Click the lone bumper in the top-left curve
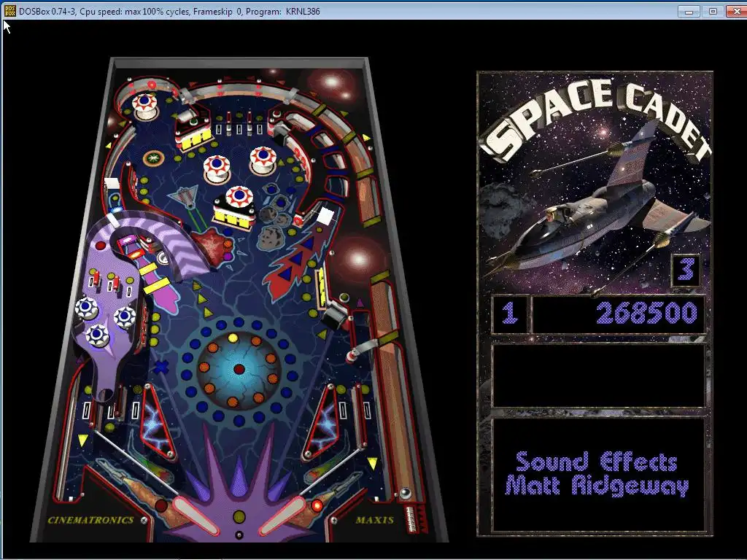747x560 pixels. pos(145,106)
